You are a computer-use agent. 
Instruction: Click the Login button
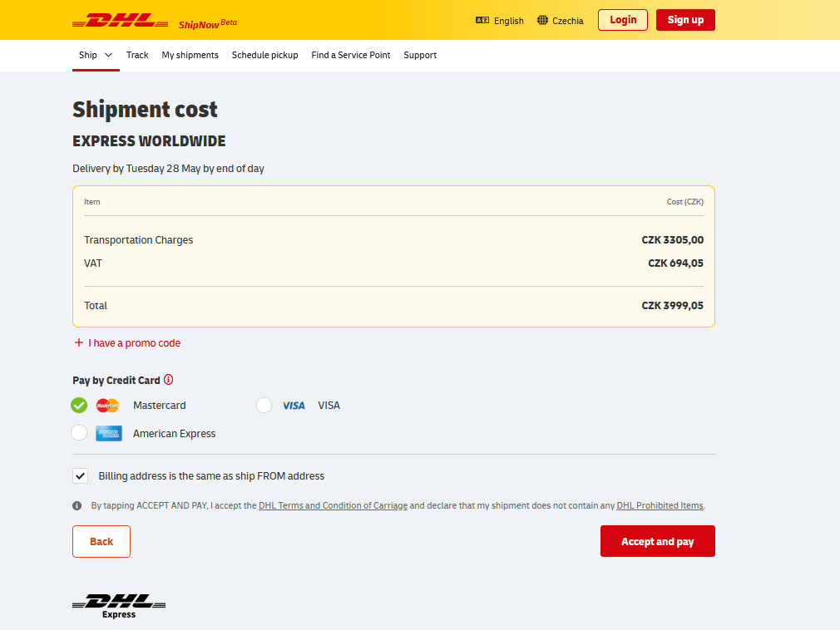click(623, 20)
